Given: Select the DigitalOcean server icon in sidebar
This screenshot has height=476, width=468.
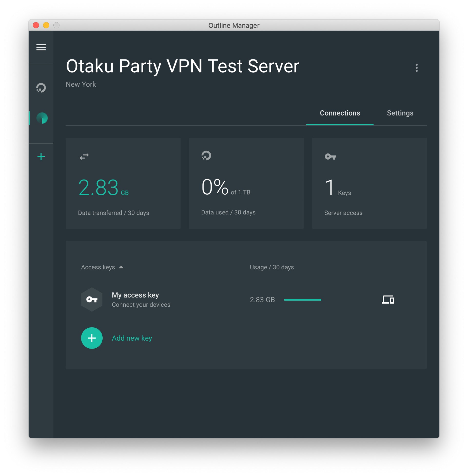Looking at the screenshot, I should tap(41, 88).
